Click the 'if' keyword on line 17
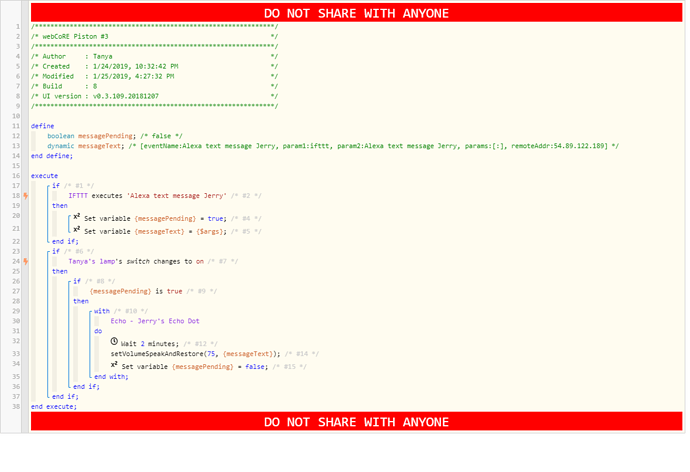 [x=56, y=186]
